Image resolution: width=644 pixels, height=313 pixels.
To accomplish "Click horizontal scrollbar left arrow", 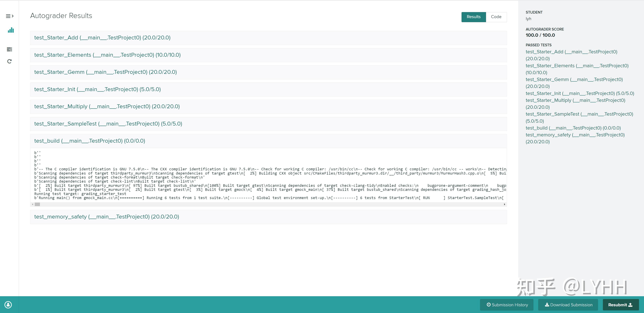I will click(x=33, y=204).
